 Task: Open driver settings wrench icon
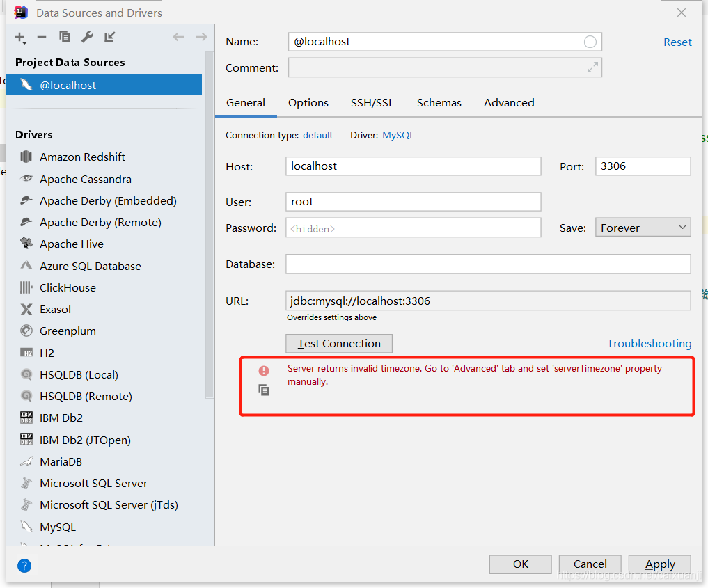[x=87, y=37]
